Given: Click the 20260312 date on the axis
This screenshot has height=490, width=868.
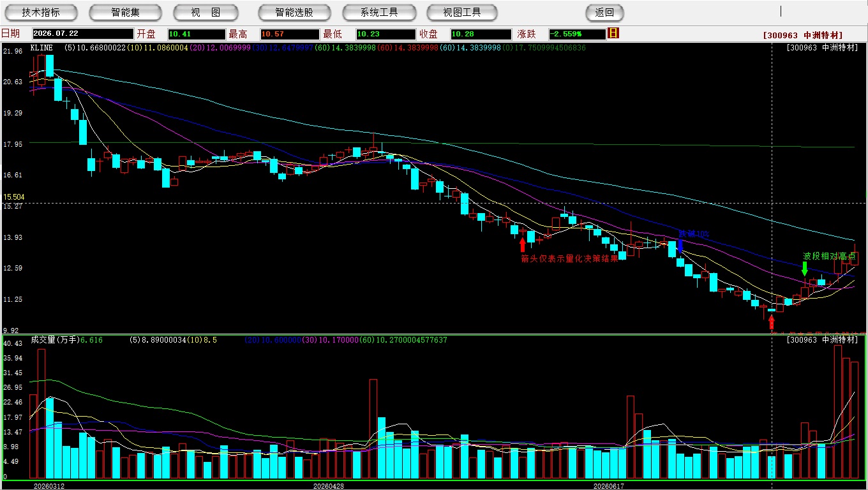Looking at the screenshot, I should 49,486.
